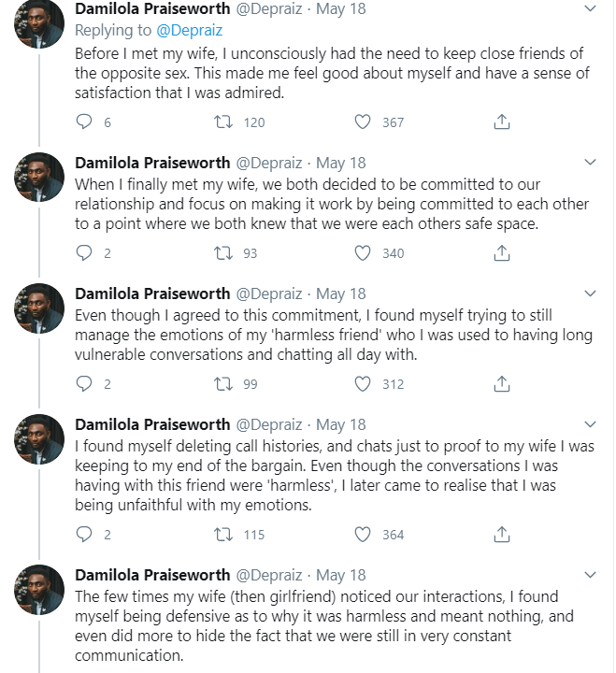The width and height of the screenshot is (616, 673).
Task: Reply to the 'harmless friend' tweet
Action: 84,383
